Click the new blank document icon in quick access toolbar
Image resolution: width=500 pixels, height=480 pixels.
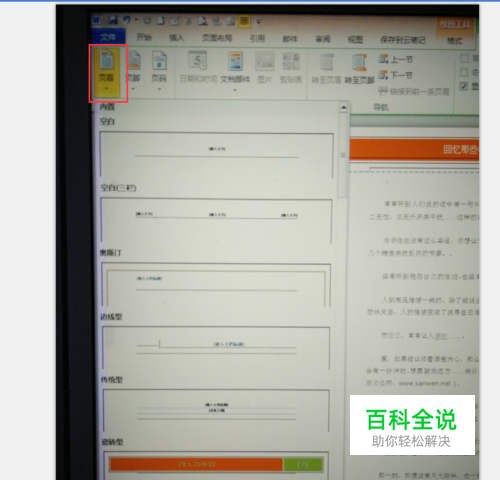[x=161, y=21]
